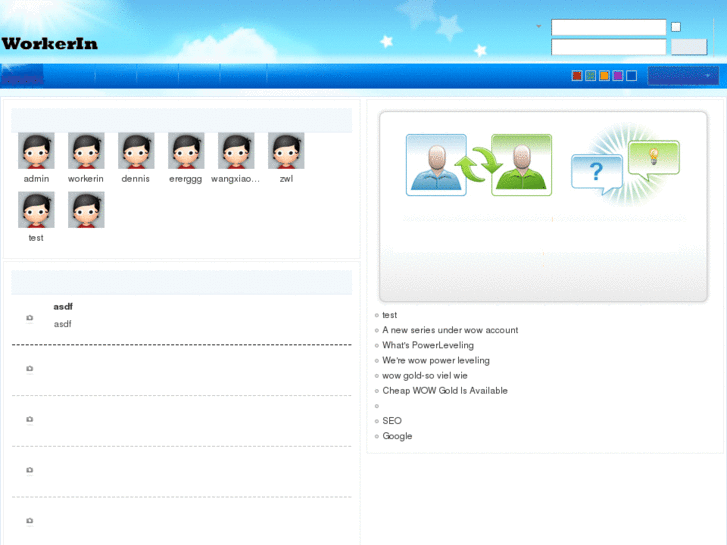The image size is (727, 545).
Task: Click the small icon beside asdf post
Action: point(30,318)
